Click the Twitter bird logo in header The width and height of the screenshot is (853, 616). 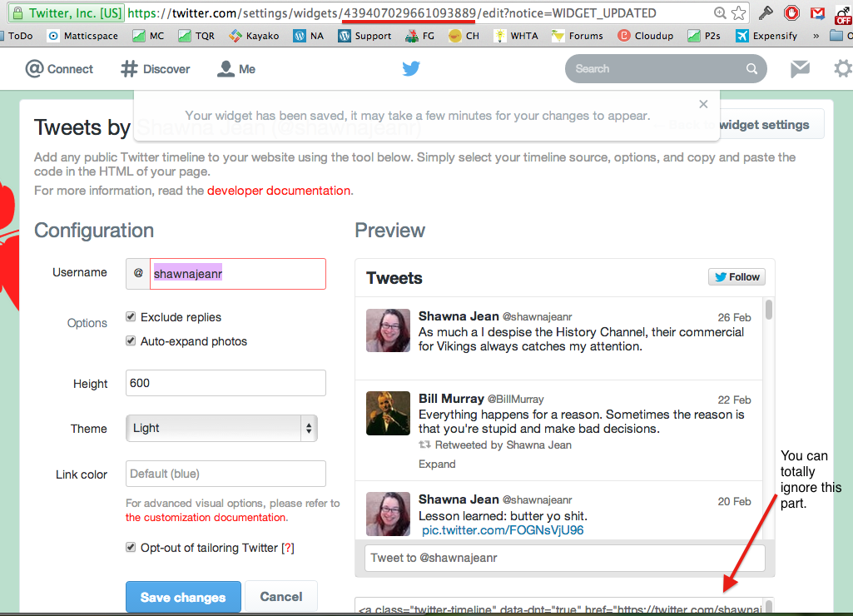[411, 69]
